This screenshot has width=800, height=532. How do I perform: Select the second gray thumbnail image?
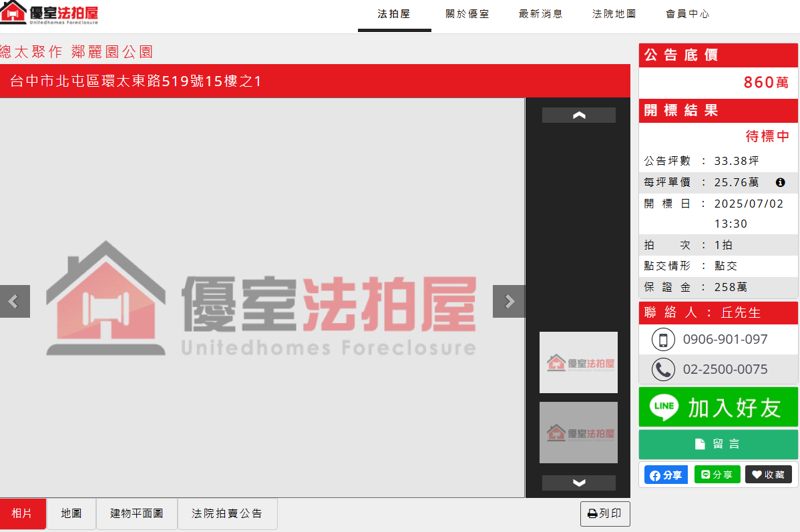(578, 433)
